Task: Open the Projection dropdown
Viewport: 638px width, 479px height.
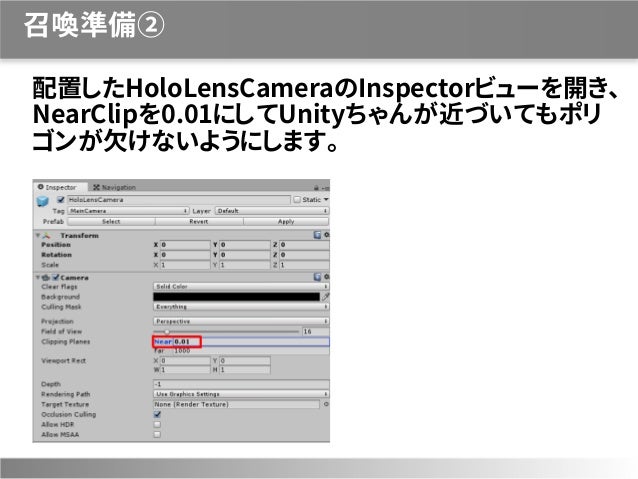Action: 241,321
